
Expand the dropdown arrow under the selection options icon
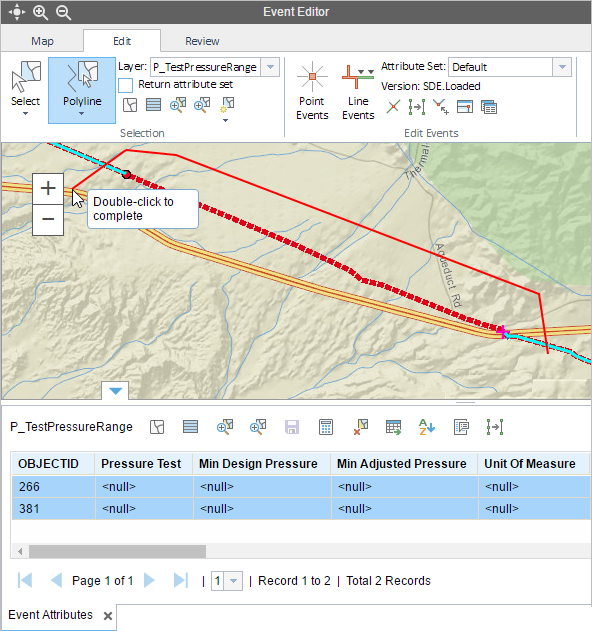pyautogui.click(x=225, y=120)
